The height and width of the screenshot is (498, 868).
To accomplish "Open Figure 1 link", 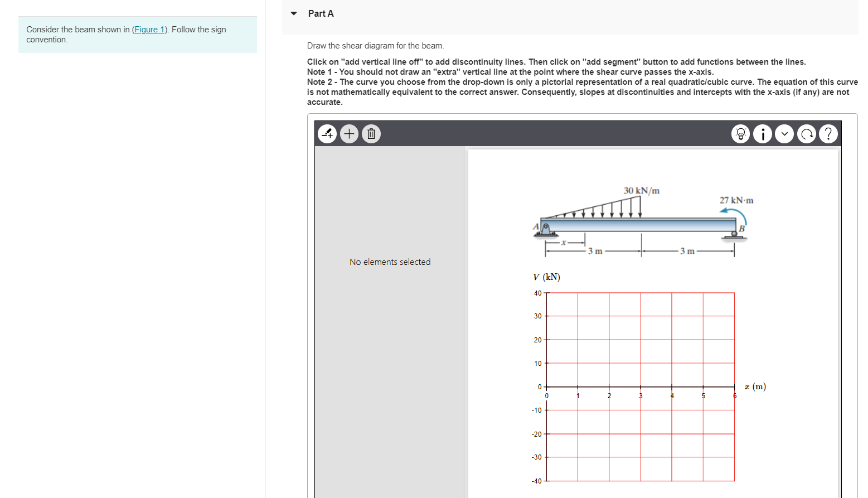I will click(x=149, y=29).
